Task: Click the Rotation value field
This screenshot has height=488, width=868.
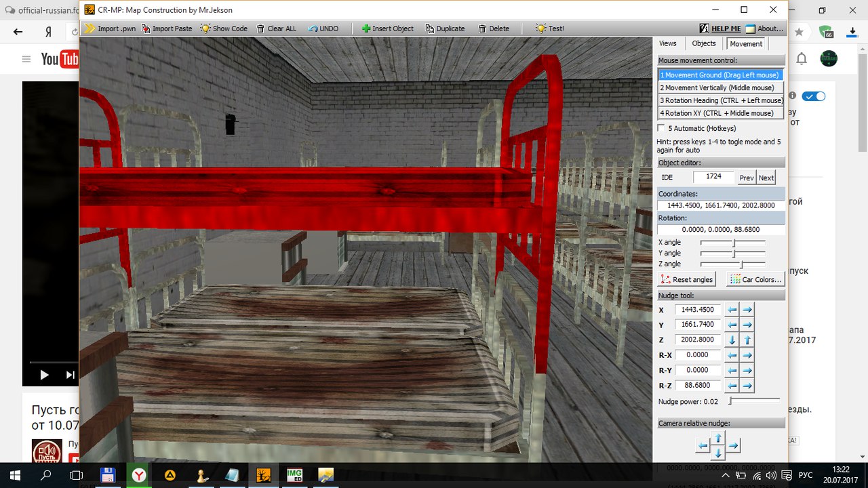Action: pyautogui.click(x=721, y=230)
